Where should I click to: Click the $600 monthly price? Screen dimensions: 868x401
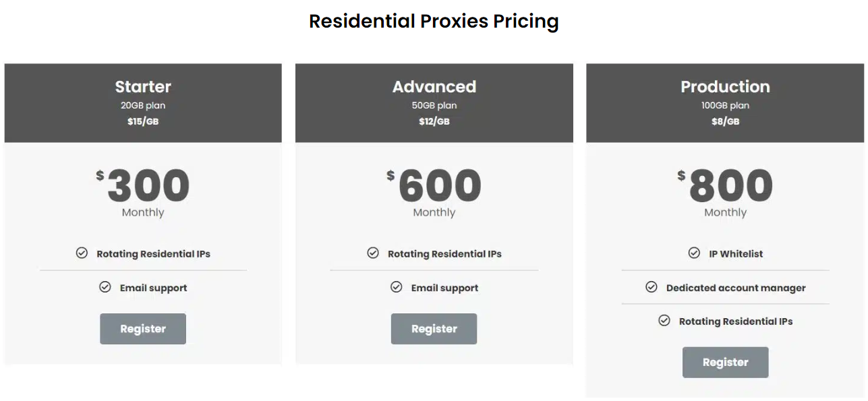pos(434,186)
